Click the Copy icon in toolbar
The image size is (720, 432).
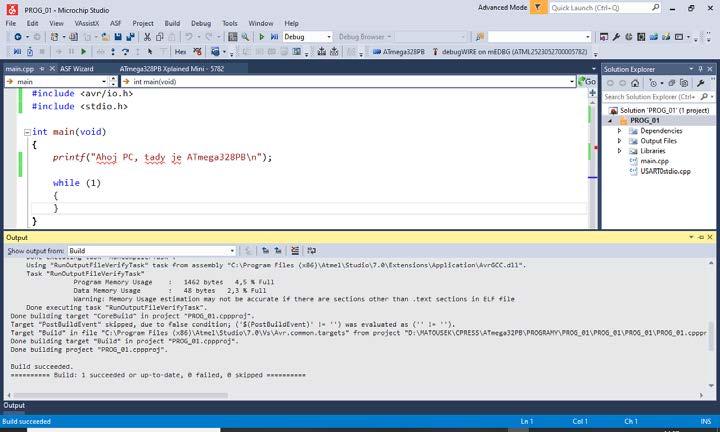pyautogui.click(x=159, y=37)
